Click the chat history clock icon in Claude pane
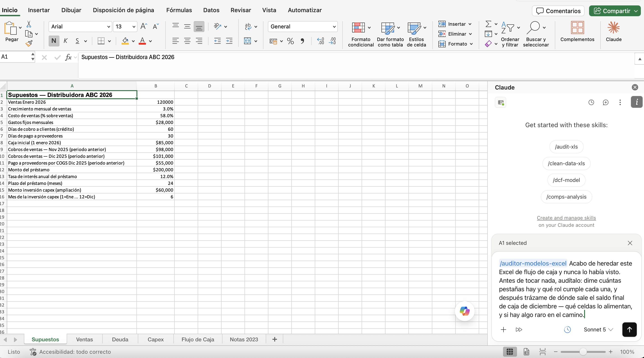The image size is (644, 358). pos(591,102)
